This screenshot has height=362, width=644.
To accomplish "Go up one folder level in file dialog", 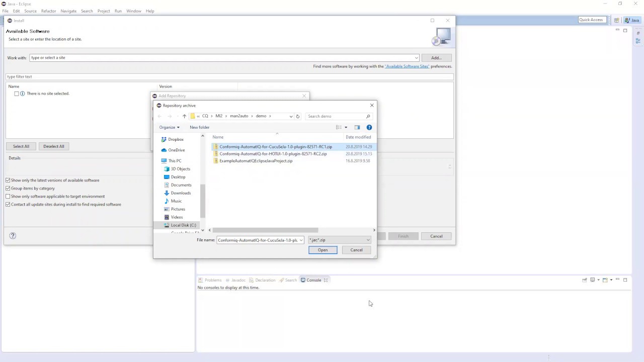I will (x=184, y=116).
